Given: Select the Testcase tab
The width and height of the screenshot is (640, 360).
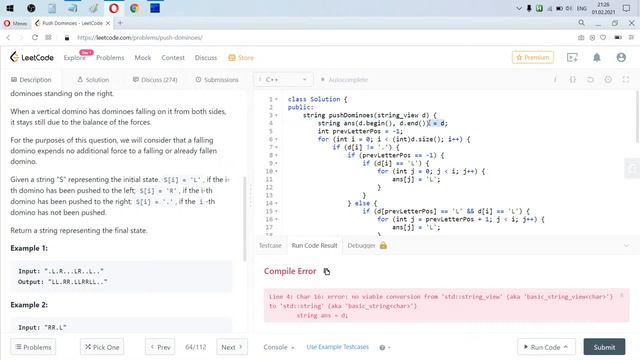Looking at the screenshot, I should pyautogui.click(x=270, y=245).
